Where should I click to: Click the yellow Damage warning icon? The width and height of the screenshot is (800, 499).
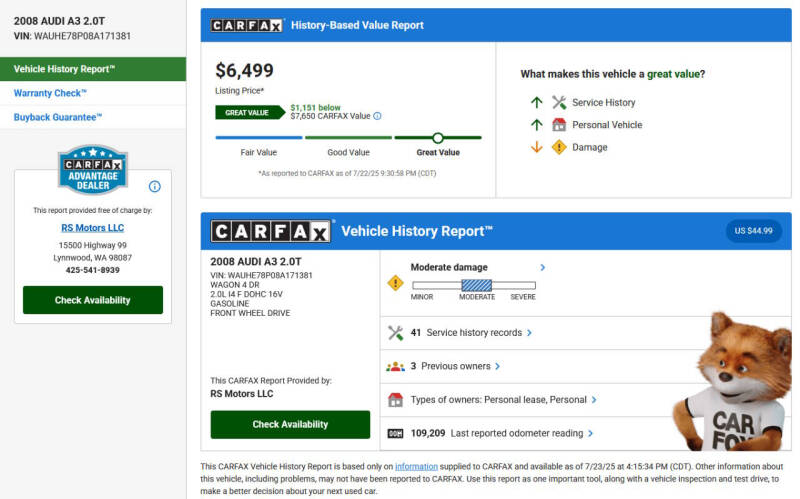(559, 147)
